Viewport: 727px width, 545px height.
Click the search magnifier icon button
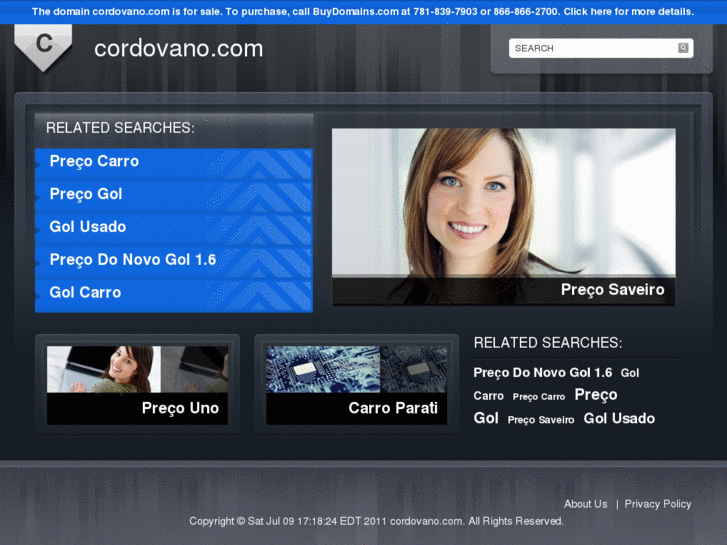[683, 48]
